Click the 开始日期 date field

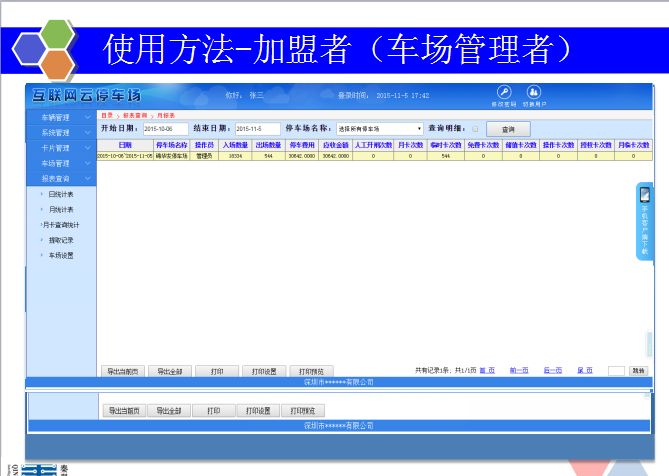[165, 129]
